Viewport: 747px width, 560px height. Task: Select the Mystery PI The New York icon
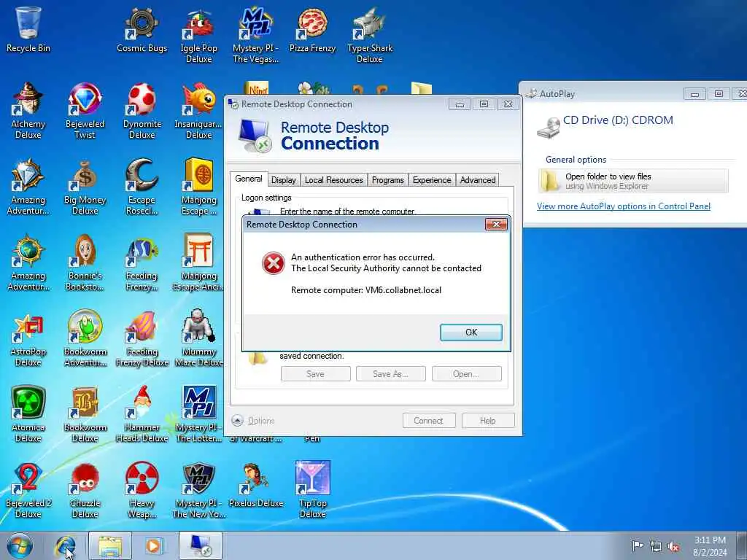click(198, 490)
